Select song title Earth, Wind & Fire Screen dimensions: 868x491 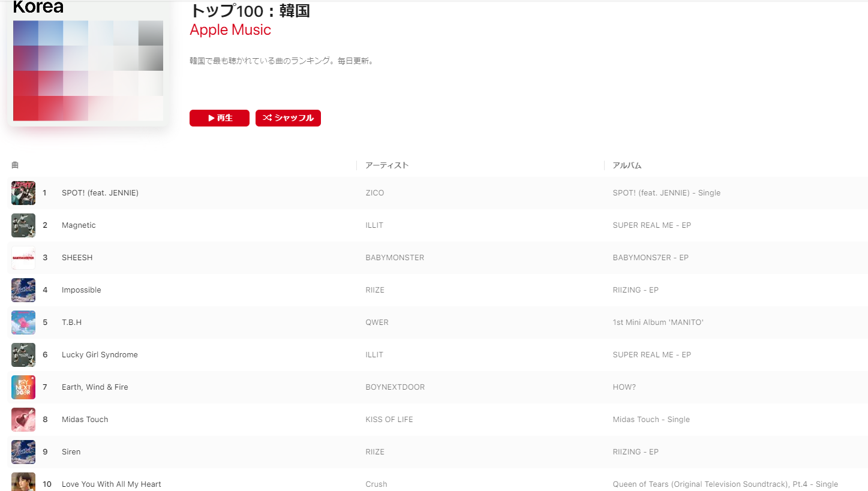coord(95,387)
